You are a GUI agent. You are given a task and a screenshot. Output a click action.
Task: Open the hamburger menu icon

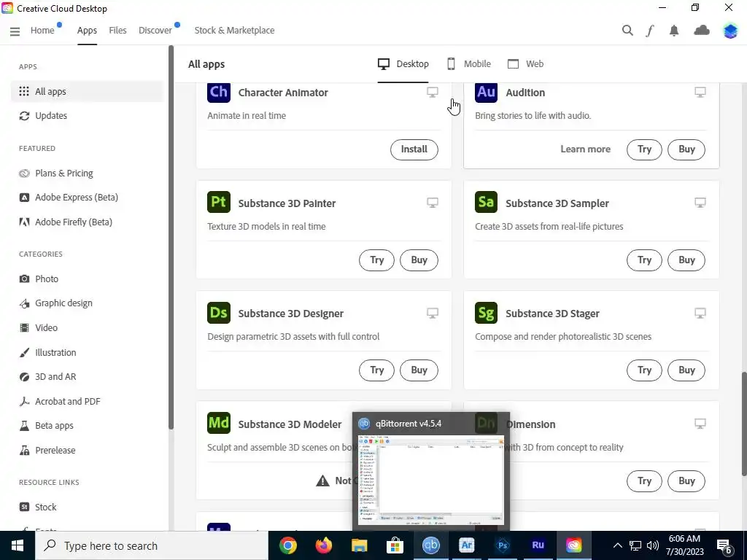(x=15, y=31)
